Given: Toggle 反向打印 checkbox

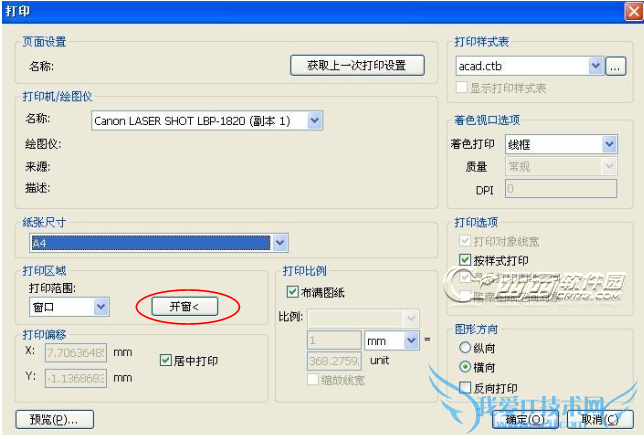Looking at the screenshot, I should coord(465,387).
